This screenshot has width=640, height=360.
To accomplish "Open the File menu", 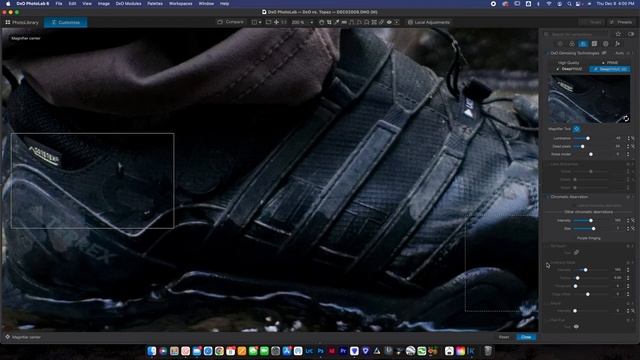I will [x=59, y=4].
